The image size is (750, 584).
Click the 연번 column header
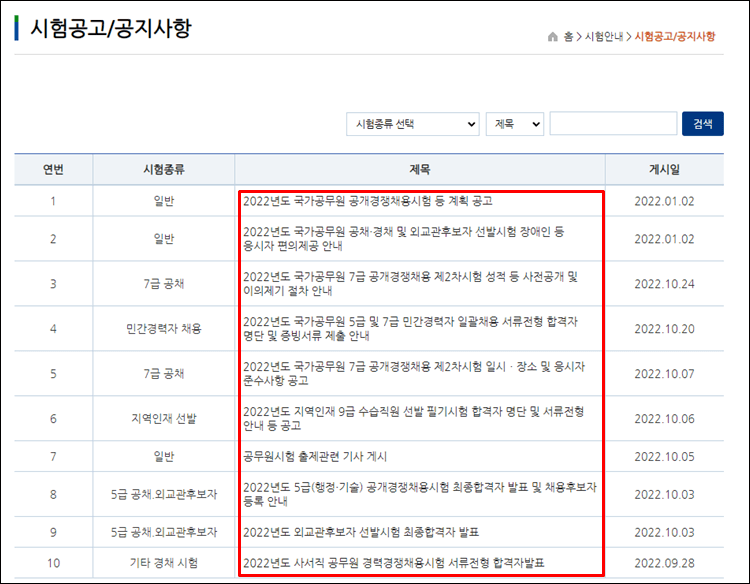pos(53,169)
